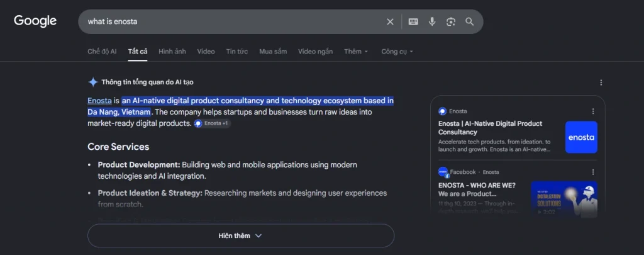Image resolution: width=644 pixels, height=255 pixels.
Task: Open Google Lens image search
Action: [451, 22]
